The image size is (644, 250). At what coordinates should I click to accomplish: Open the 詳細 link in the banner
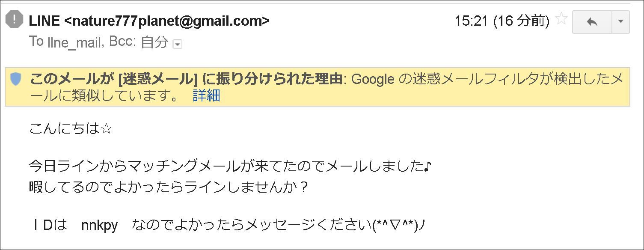(x=206, y=95)
